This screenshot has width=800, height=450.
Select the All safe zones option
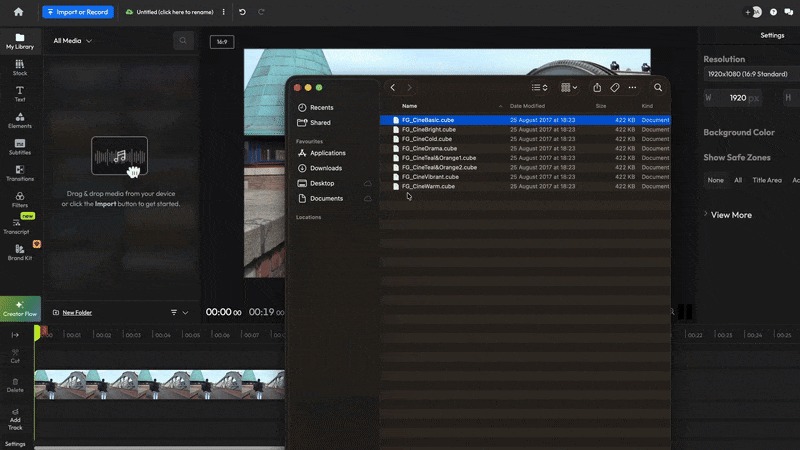[738, 180]
